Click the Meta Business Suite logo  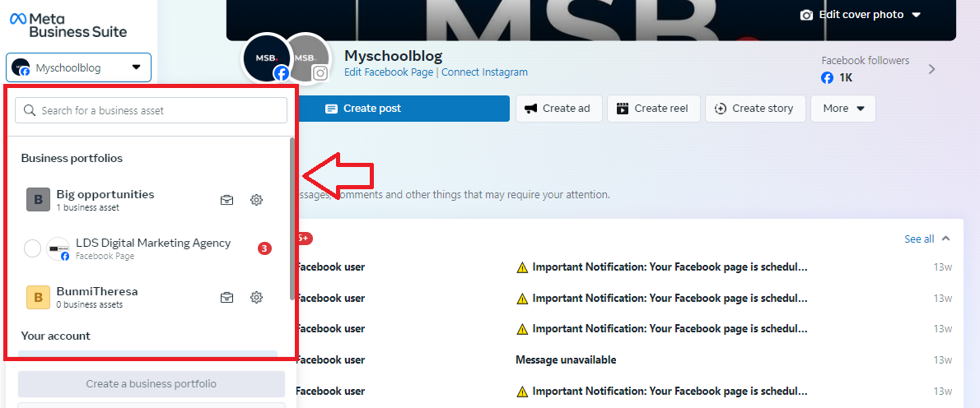(x=68, y=25)
